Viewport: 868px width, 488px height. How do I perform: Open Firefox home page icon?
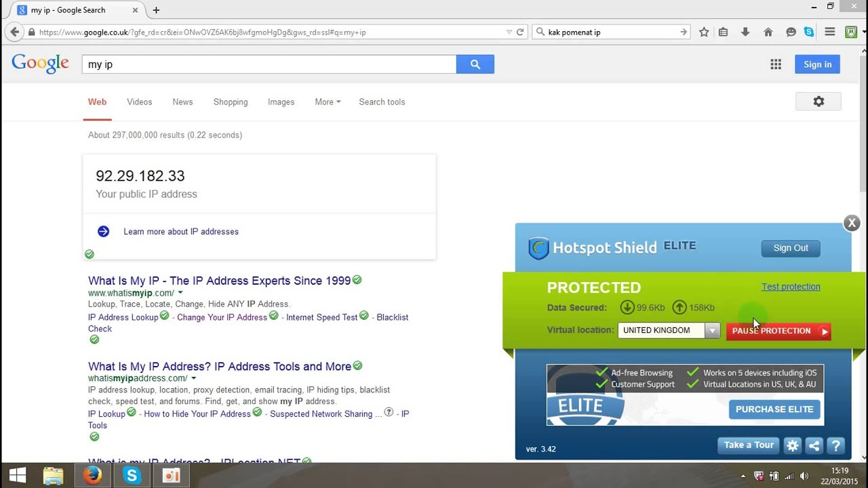(768, 32)
